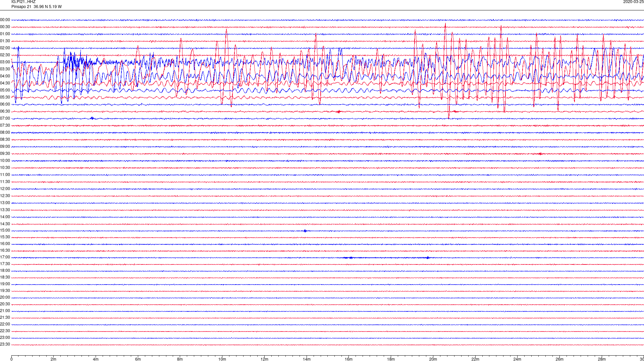Click the 8m tick on time axis
This screenshot has height=362, width=644.
(180, 359)
